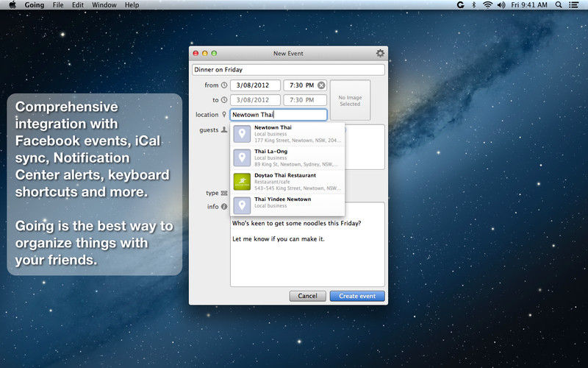The image size is (588, 368).
Task: Click the menu bar clock Fri 9:41 AM
Action: (x=529, y=5)
